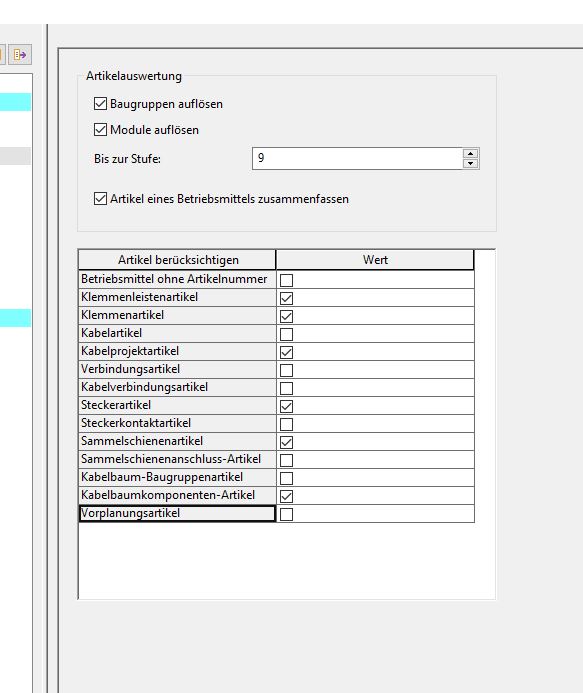This screenshot has height=693, width=583.
Task: Decrease Bis zur Stufe with down arrow
Action: point(470,164)
